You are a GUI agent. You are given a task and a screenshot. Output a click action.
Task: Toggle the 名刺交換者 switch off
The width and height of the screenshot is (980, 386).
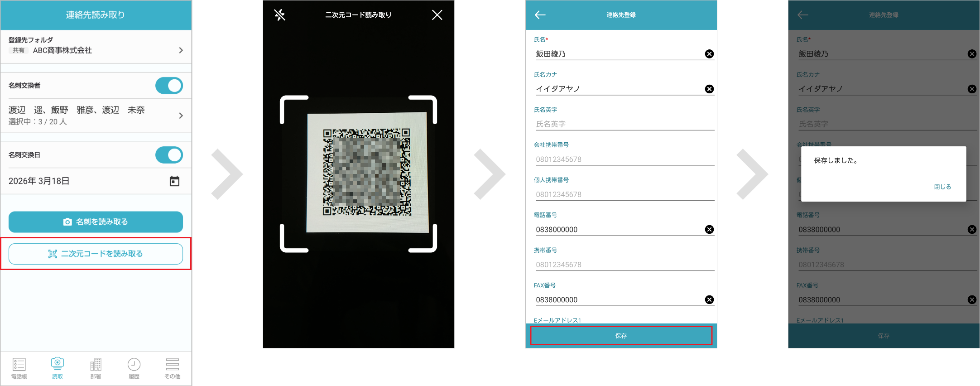[x=169, y=86]
